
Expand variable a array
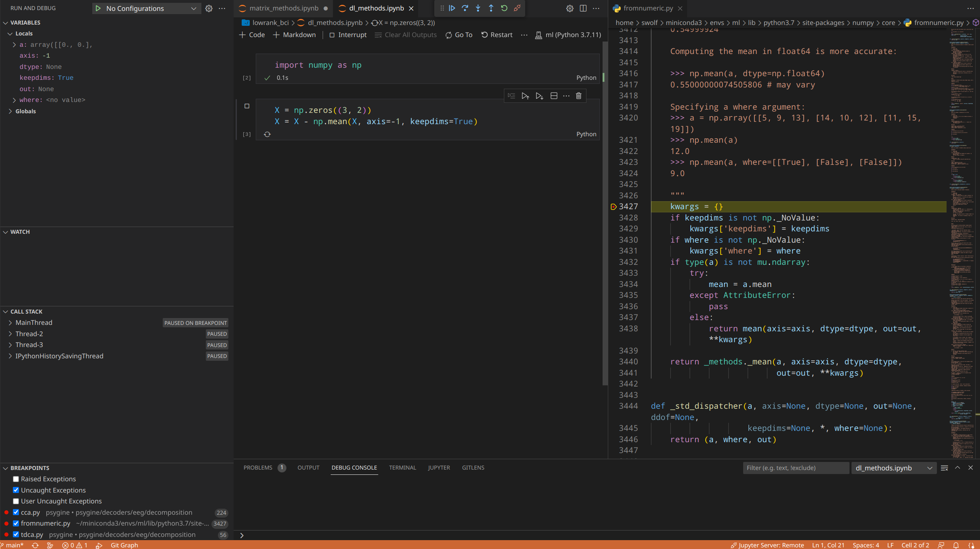coord(15,45)
